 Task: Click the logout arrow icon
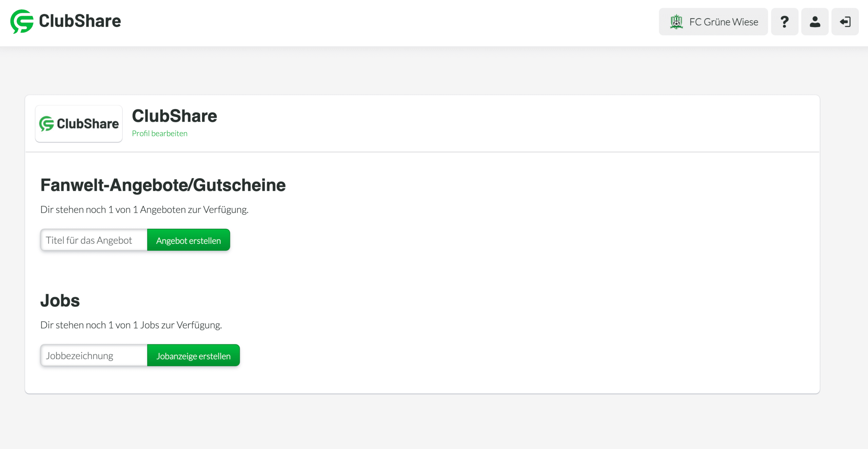(845, 22)
